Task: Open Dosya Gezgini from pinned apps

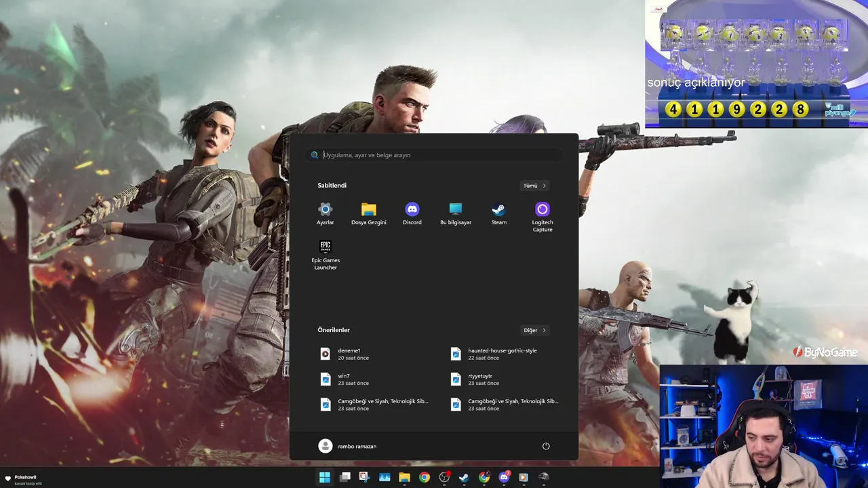Action: pos(369,213)
